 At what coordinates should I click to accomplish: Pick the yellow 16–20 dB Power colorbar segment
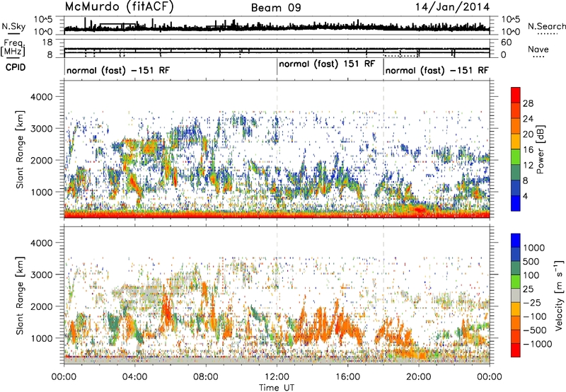pos(516,142)
